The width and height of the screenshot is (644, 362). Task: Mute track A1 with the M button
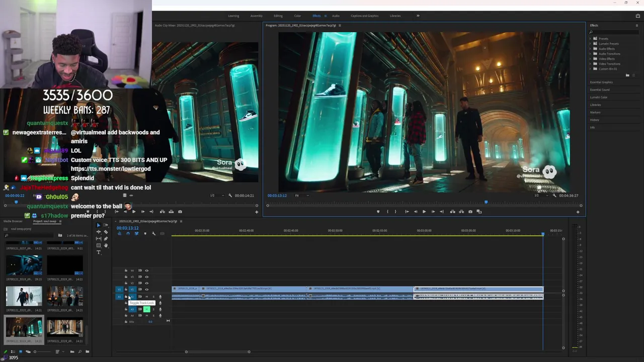[x=147, y=297]
